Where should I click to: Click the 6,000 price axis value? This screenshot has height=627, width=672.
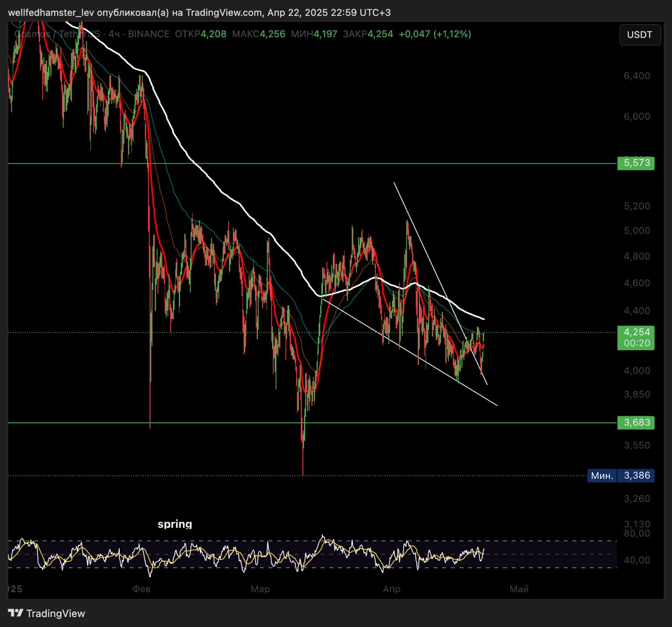click(636, 117)
